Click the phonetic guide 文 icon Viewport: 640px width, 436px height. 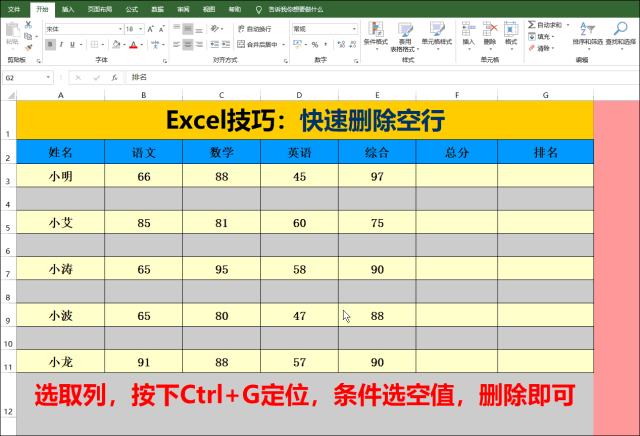pos(155,44)
